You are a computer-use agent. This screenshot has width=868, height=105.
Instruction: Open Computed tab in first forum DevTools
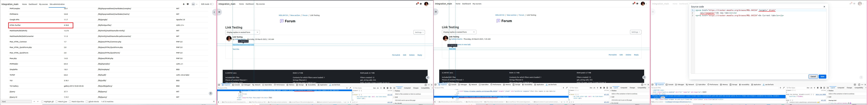tap(407, 88)
